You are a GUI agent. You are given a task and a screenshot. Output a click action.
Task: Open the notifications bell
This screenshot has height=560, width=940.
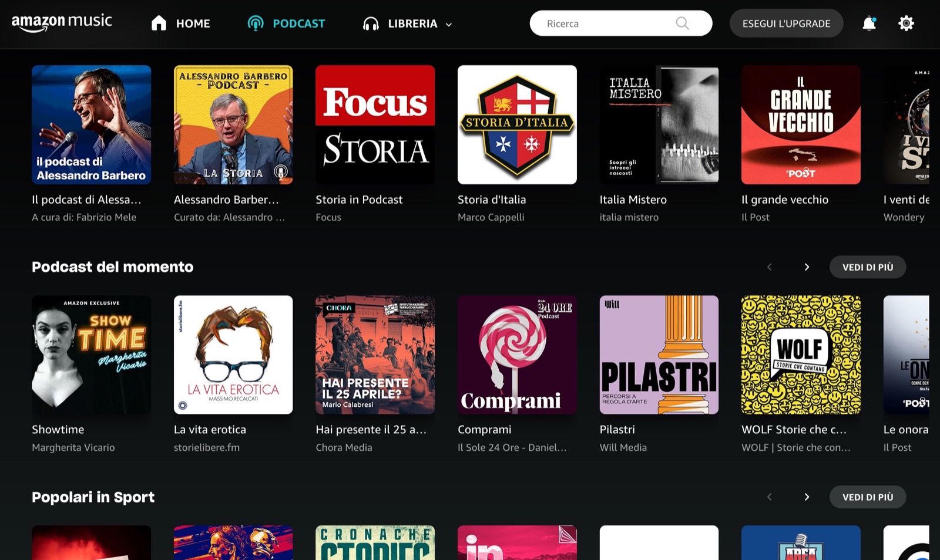click(x=869, y=23)
